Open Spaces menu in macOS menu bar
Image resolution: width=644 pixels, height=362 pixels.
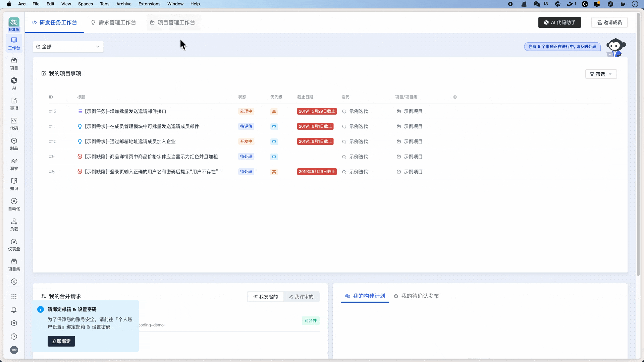click(x=85, y=4)
